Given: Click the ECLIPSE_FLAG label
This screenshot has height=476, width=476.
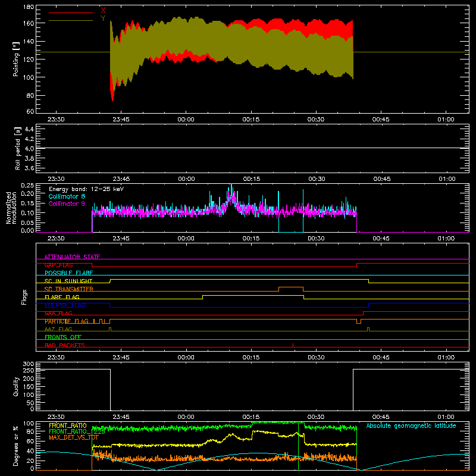Looking at the screenshot, I should coord(65,305).
